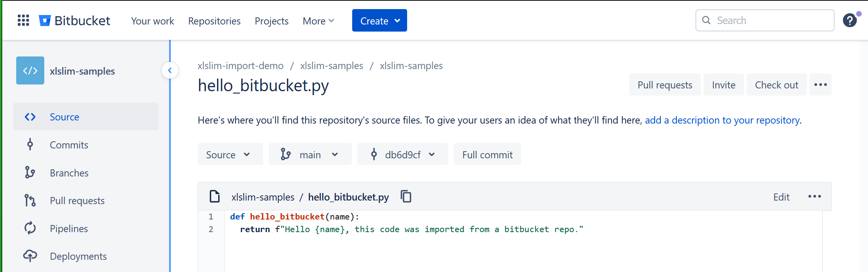Open file actions three-dot menu beside Edit

coord(814,196)
